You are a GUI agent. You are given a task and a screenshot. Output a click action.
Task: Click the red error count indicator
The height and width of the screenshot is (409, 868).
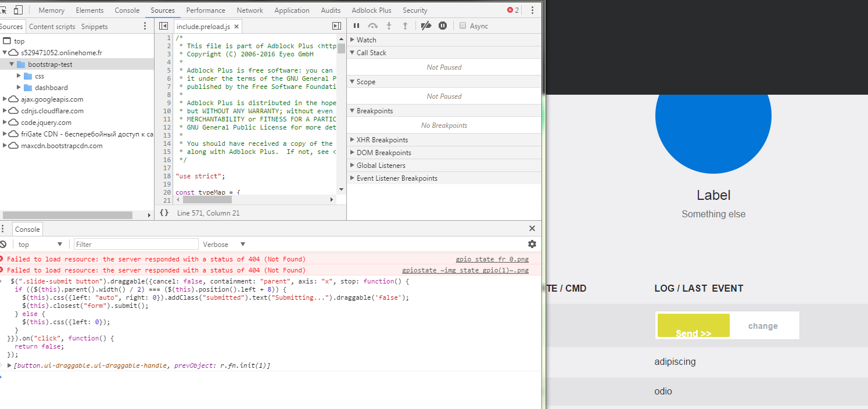(513, 10)
